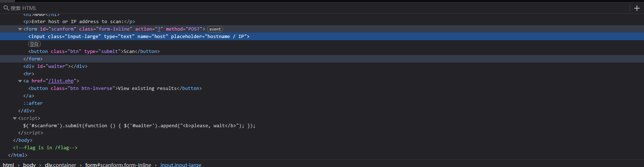Click the action "?" attribute link
Screen dimensions: 644x167
(159, 29)
